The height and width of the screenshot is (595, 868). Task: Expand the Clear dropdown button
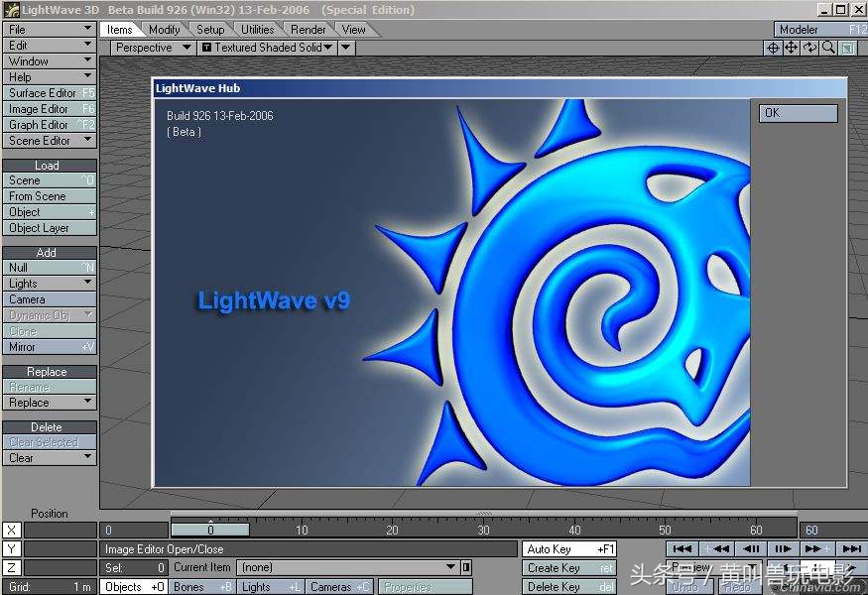pos(50,458)
